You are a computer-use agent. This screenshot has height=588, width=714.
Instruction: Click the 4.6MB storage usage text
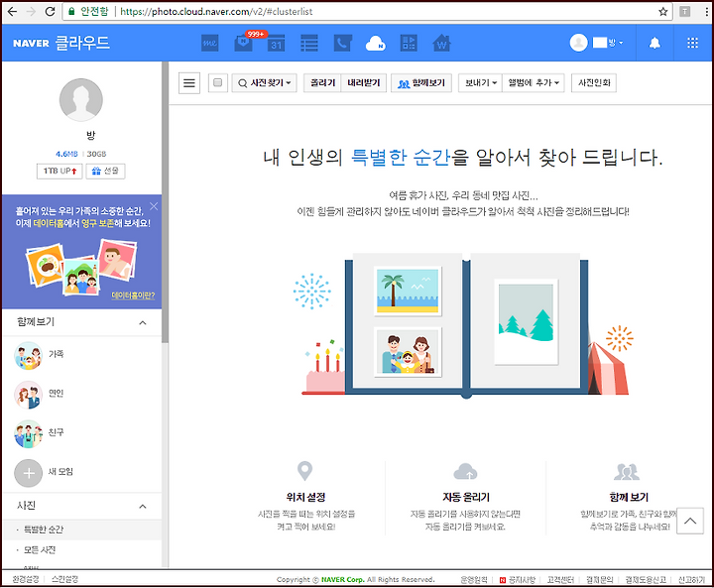click(66, 154)
